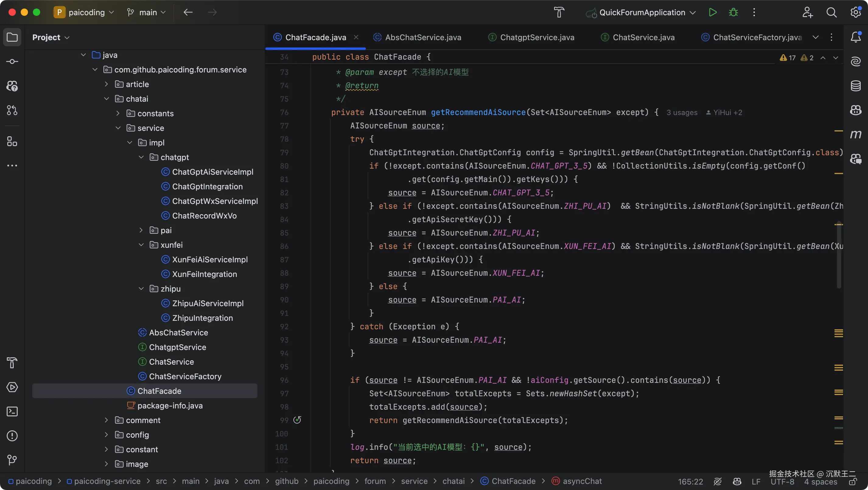868x490 pixels.
Task: Start debugging with the bug icon
Action: tap(733, 12)
